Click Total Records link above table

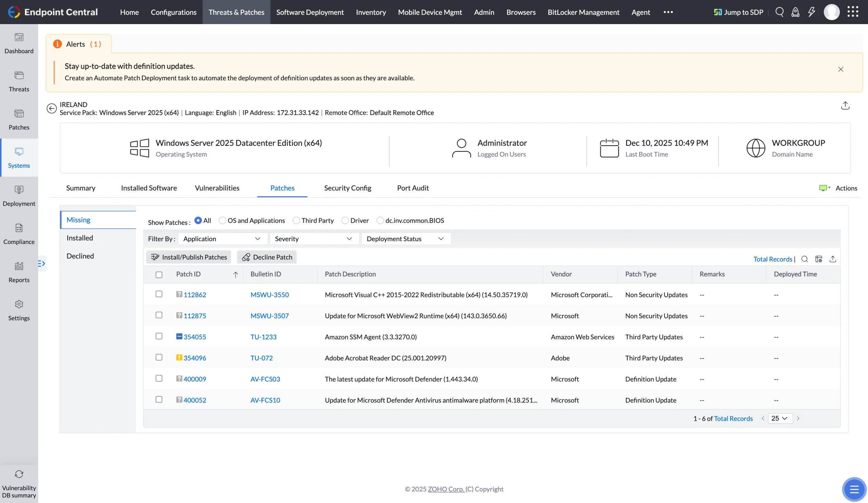coord(773,259)
